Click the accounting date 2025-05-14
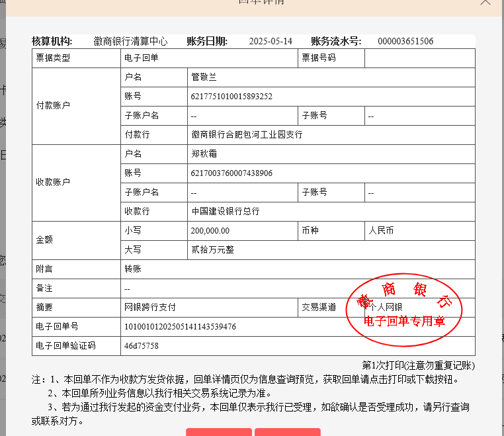 (271, 42)
